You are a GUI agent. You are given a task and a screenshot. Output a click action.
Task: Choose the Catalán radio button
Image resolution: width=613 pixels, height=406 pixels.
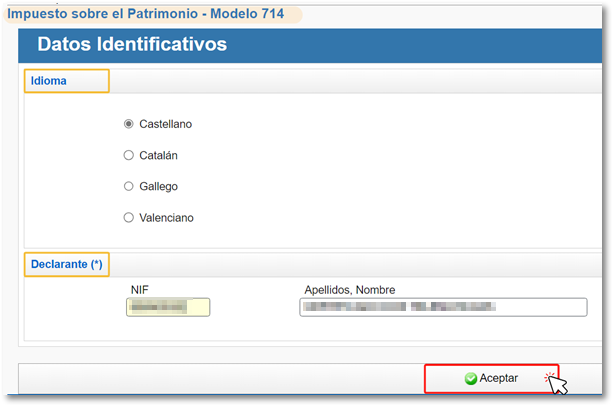[128, 155]
